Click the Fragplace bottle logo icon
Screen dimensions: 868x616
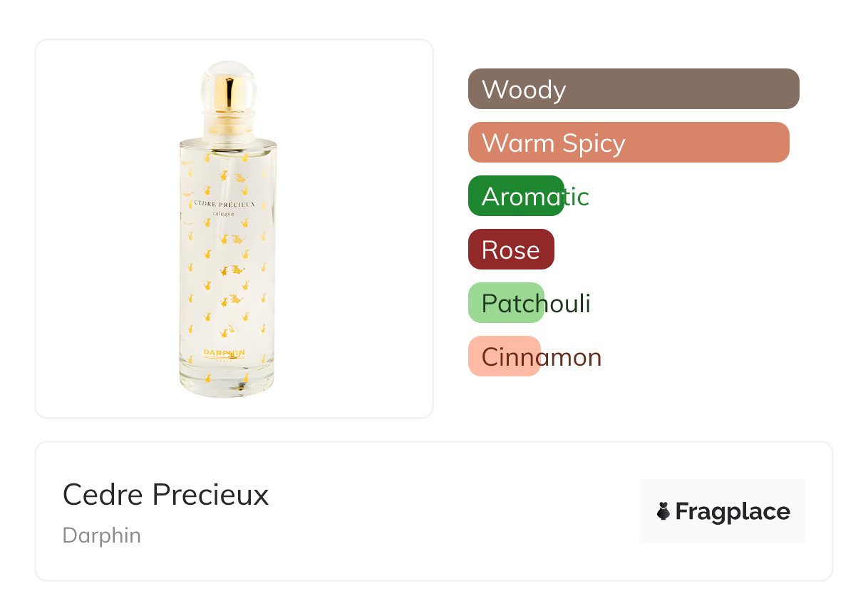tap(663, 511)
